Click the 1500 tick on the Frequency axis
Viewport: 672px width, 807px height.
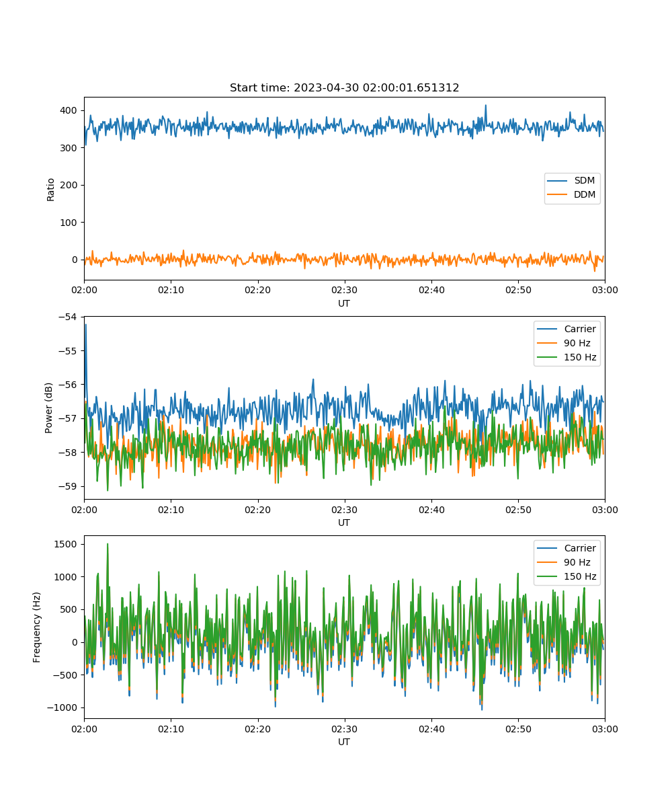click(67, 544)
